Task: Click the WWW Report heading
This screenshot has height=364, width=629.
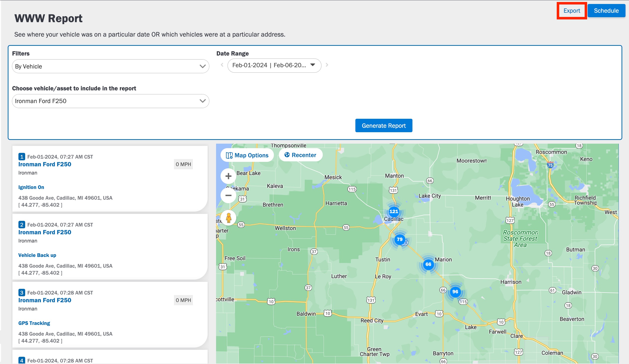Action: 48,18
